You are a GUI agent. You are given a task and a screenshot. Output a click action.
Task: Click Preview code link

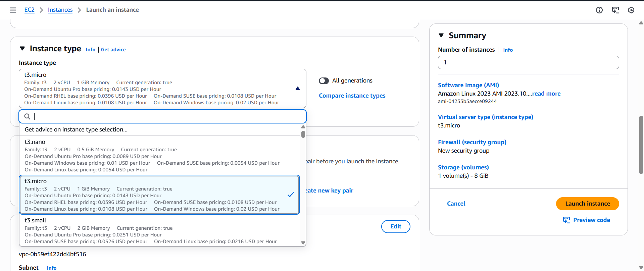[592, 220]
